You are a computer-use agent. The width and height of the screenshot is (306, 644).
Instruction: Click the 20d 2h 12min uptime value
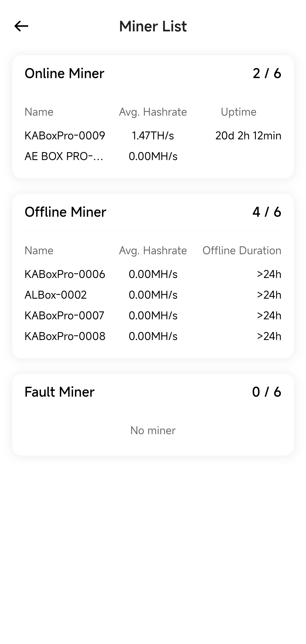pyautogui.click(x=248, y=136)
